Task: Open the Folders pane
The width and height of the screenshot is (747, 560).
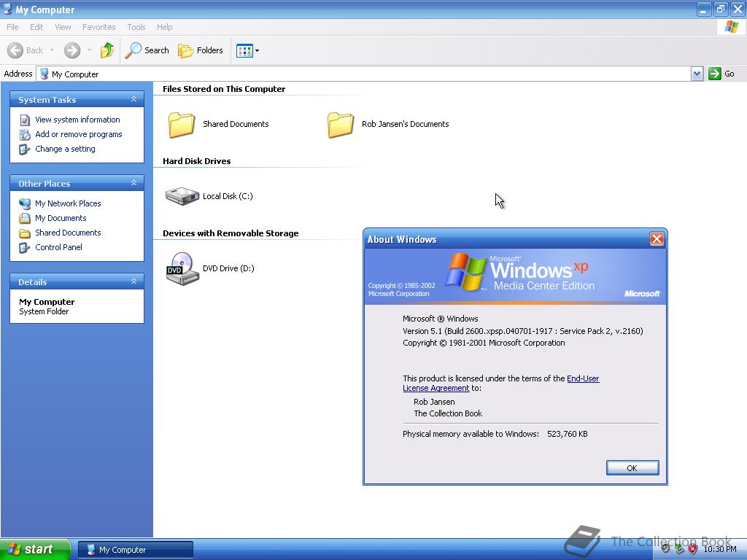Action: [201, 50]
